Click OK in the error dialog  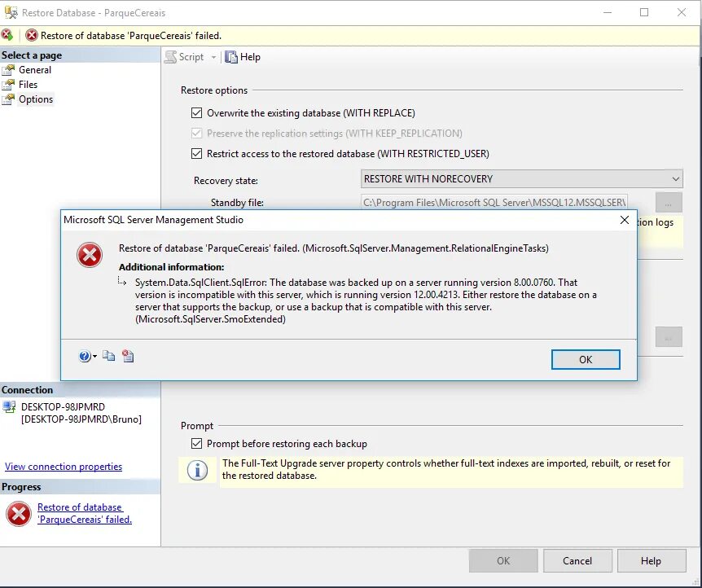pyautogui.click(x=586, y=360)
